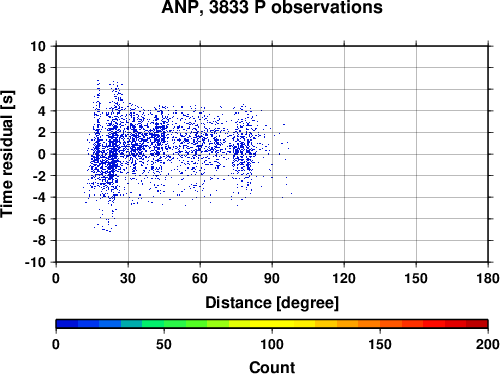Click the y-axis tick label '10'
This screenshot has height=374, width=500.
pos(38,46)
